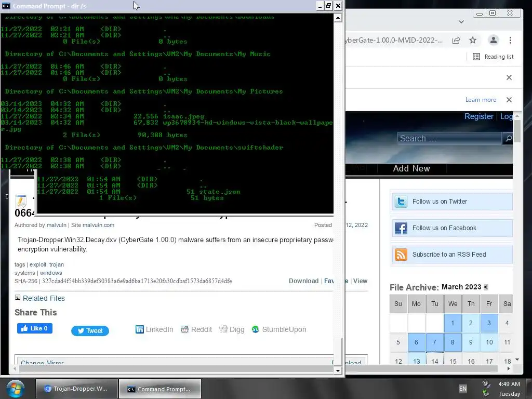The width and height of the screenshot is (532, 399).
Task: Dismiss the upper notification bar
Action: point(509,78)
